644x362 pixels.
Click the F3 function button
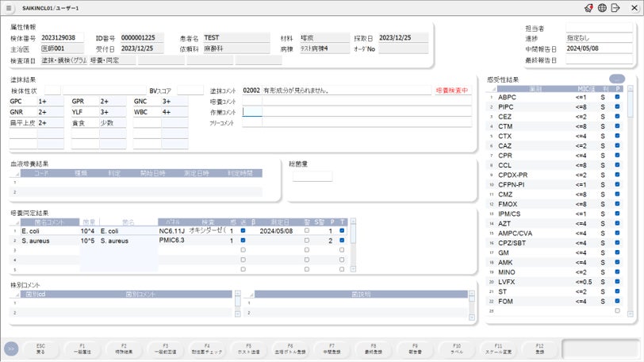[x=165, y=349]
